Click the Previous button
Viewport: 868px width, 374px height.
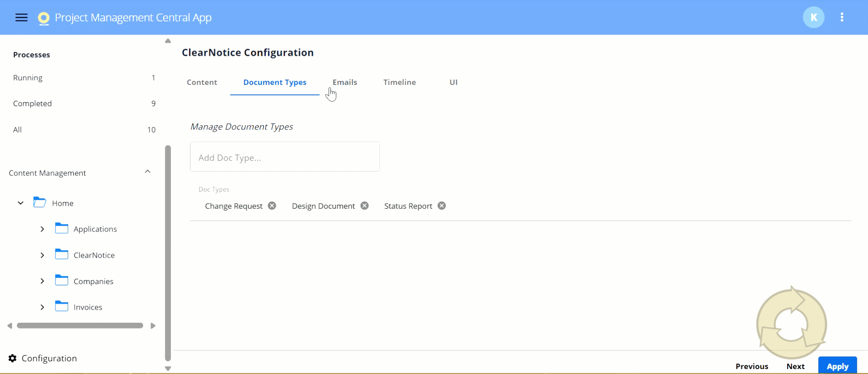[x=752, y=366]
